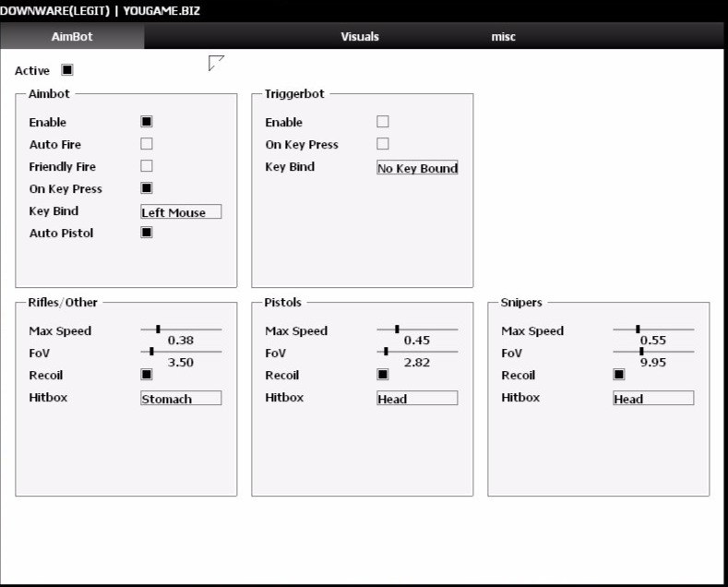Click the 2.82 FoV value

click(x=417, y=362)
